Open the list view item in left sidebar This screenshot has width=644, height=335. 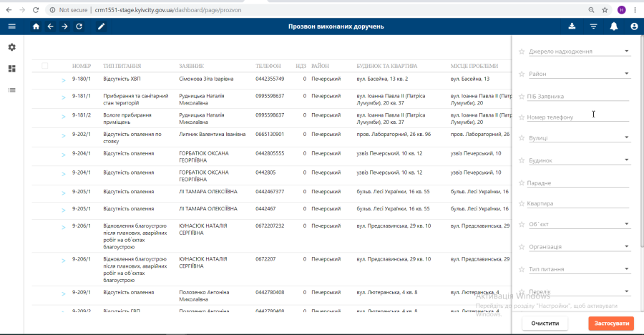coord(11,90)
